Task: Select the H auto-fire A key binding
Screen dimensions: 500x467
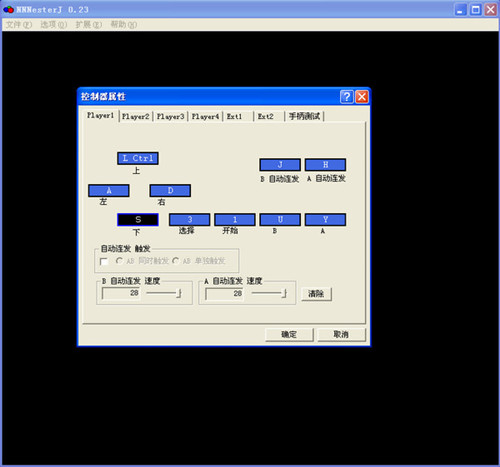Action: pos(325,165)
